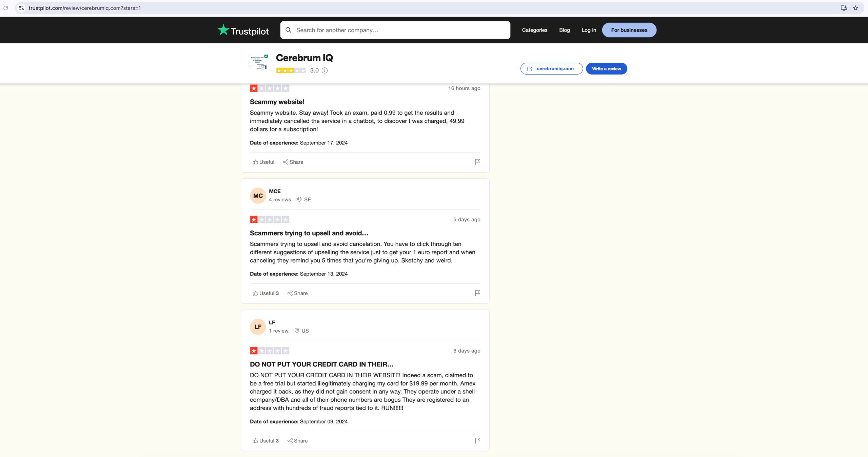Click the info icon next to the 3.0 rating
Viewport: 868px width, 457px height.
(325, 70)
